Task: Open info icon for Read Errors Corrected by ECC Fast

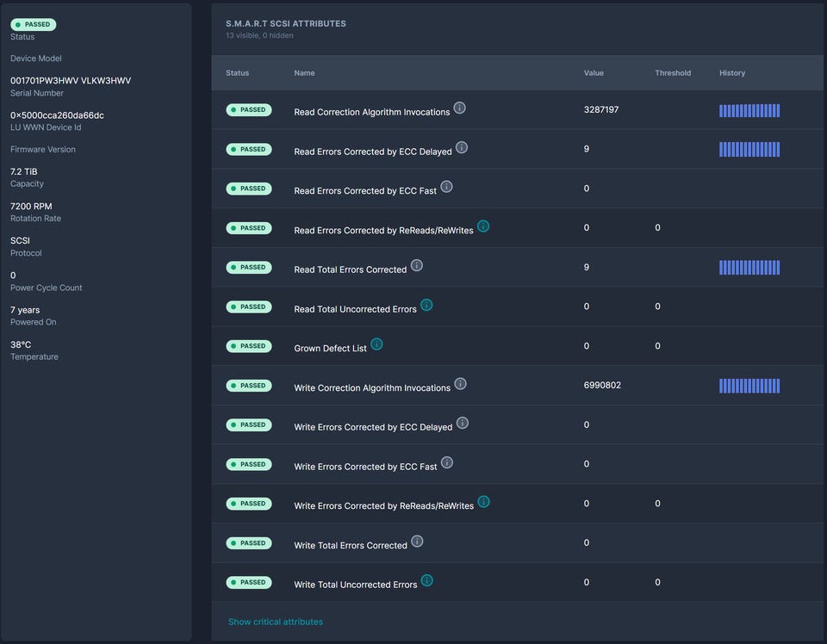Action: click(x=446, y=187)
